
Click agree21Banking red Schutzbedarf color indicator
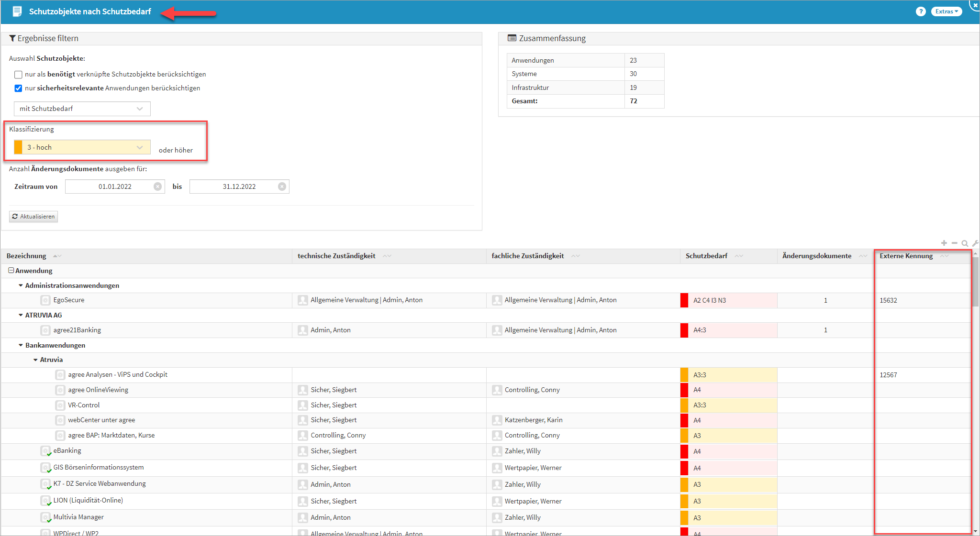[x=684, y=330]
